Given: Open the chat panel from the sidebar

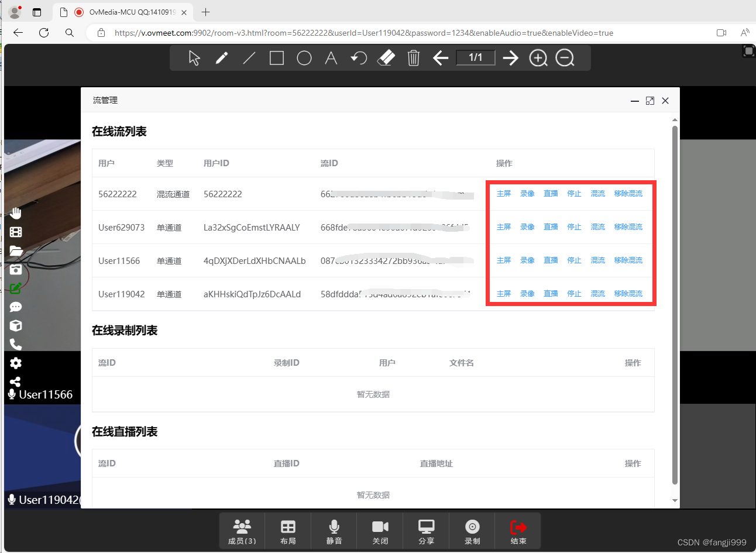Looking at the screenshot, I should (x=15, y=307).
